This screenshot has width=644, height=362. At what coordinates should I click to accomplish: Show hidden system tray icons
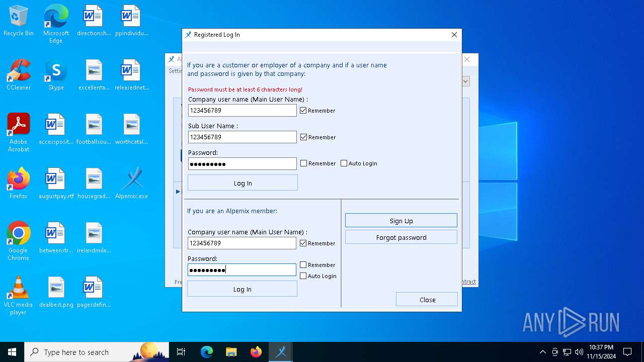click(542, 352)
